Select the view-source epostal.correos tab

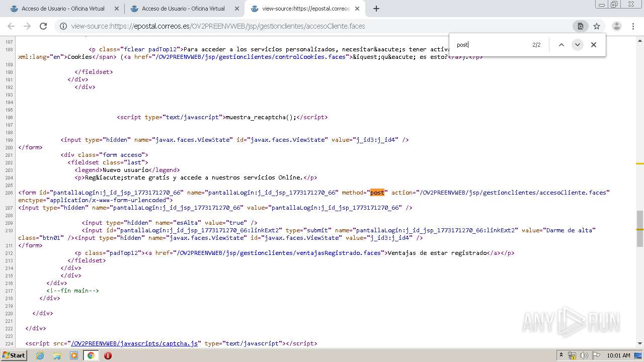click(305, 9)
